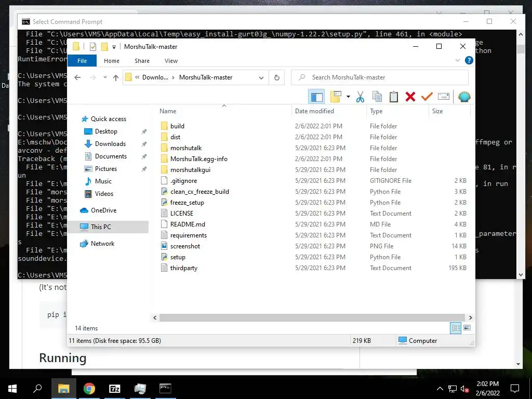Open Documents in navigation pane

click(111, 156)
